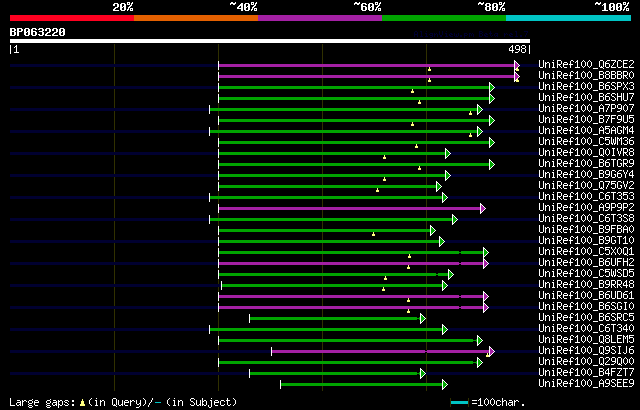Viewport: 640px width, 410px height.
Task: Click the purple alignment bar for Q9SIJ6
Action: (x=380, y=352)
